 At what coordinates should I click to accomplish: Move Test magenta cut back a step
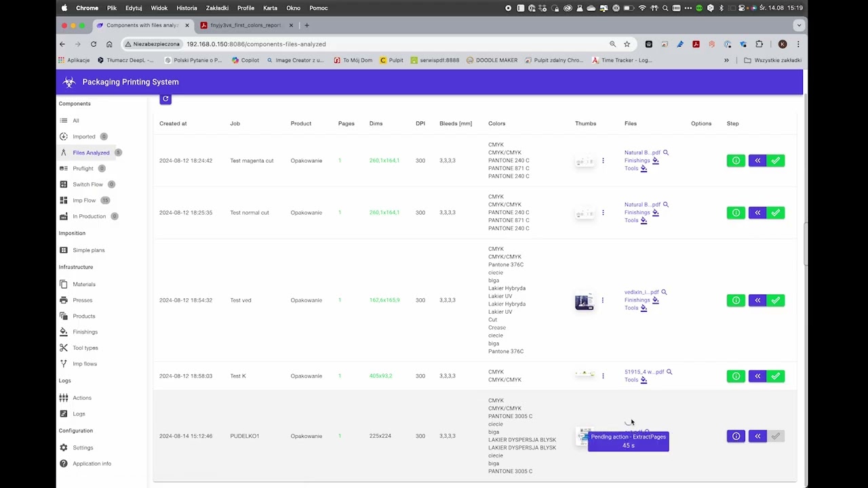pos(757,161)
